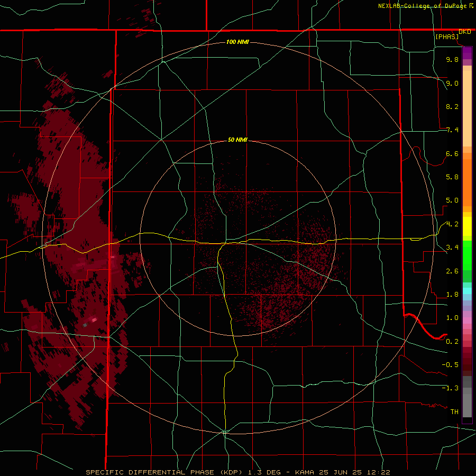This screenshot has width=476, height=476.
Task: Click the 3.4 legend value
Action: pyautogui.click(x=452, y=248)
